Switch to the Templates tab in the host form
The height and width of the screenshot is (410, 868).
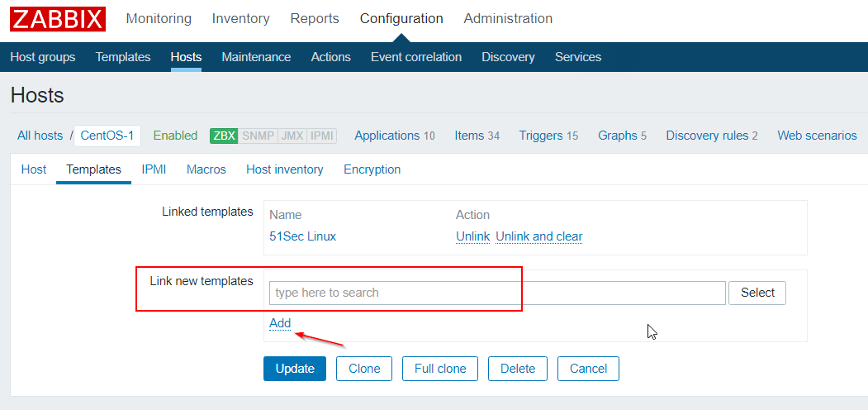[93, 169]
